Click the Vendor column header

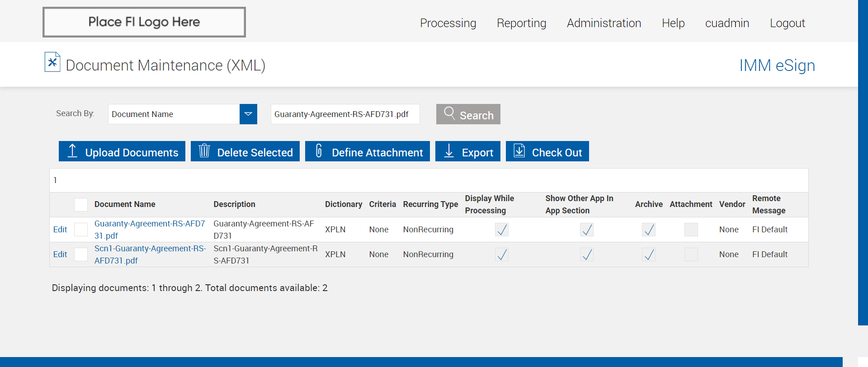click(x=732, y=204)
